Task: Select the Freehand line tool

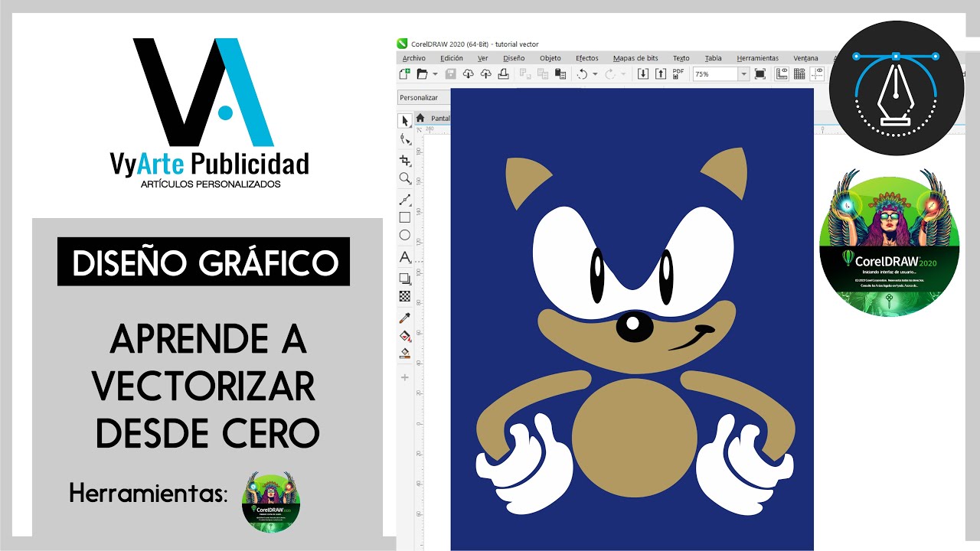Action: tap(405, 199)
